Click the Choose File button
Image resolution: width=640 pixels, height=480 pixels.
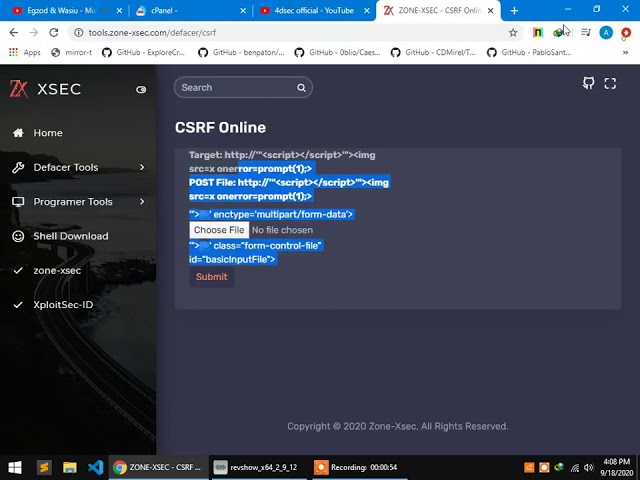coord(219,230)
